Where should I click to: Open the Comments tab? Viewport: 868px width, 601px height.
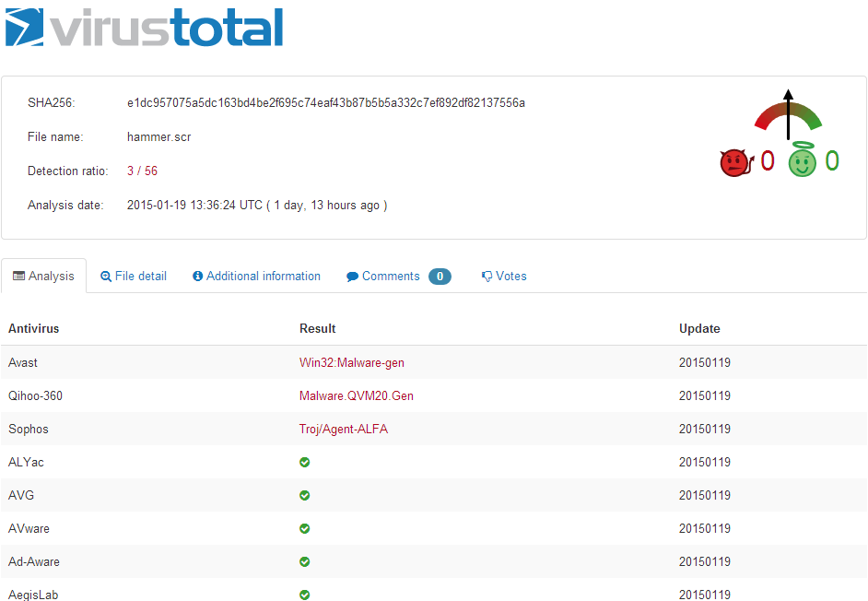399,276
